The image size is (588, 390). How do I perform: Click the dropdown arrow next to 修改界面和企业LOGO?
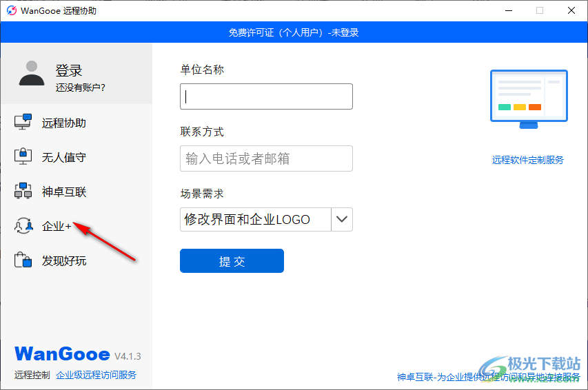[342, 219]
